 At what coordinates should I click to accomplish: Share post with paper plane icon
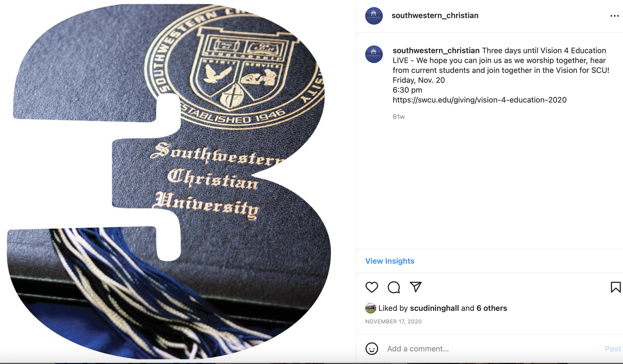415,287
